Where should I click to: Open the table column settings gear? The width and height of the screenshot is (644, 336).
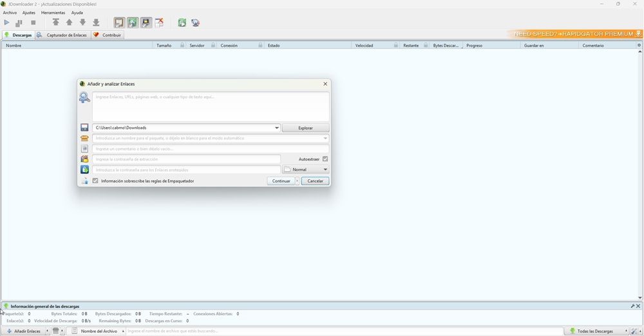[x=639, y=45]
